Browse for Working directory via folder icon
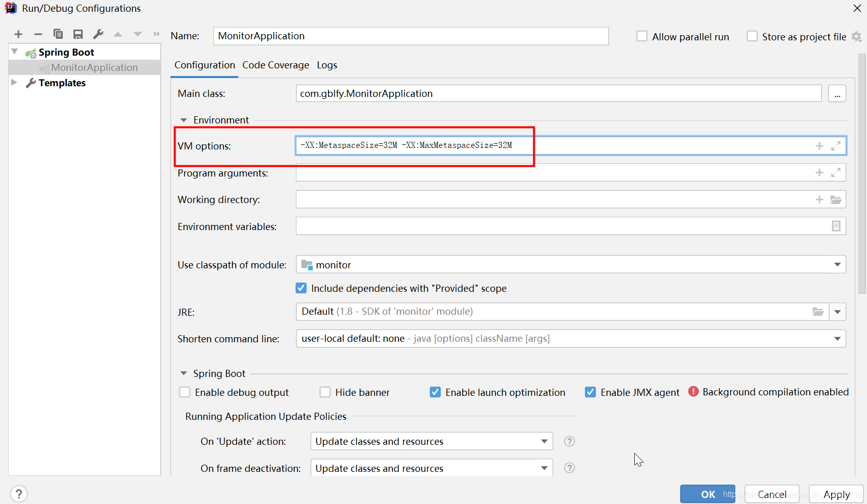The height and width of the screenshot is (504, 867). 836,199
